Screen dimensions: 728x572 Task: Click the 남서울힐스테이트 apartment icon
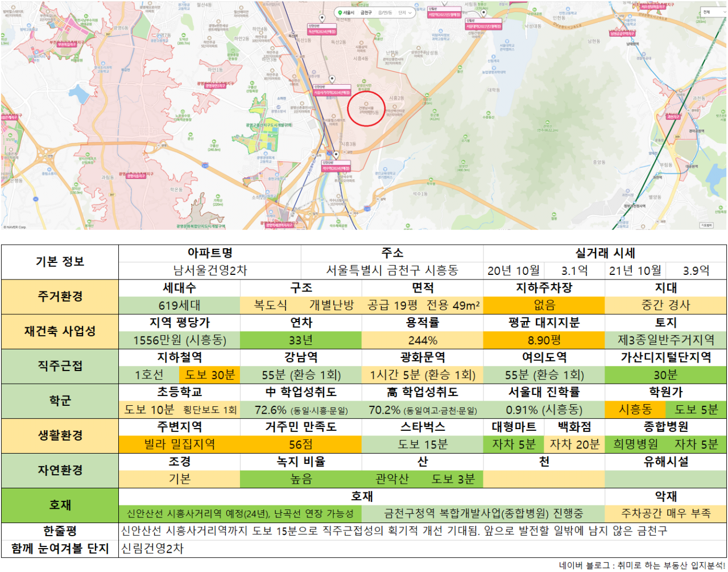334,116
